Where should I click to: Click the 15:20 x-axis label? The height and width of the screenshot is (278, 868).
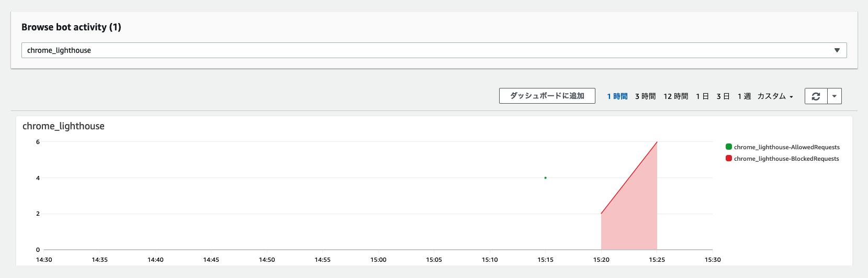[x=601, y=260]
